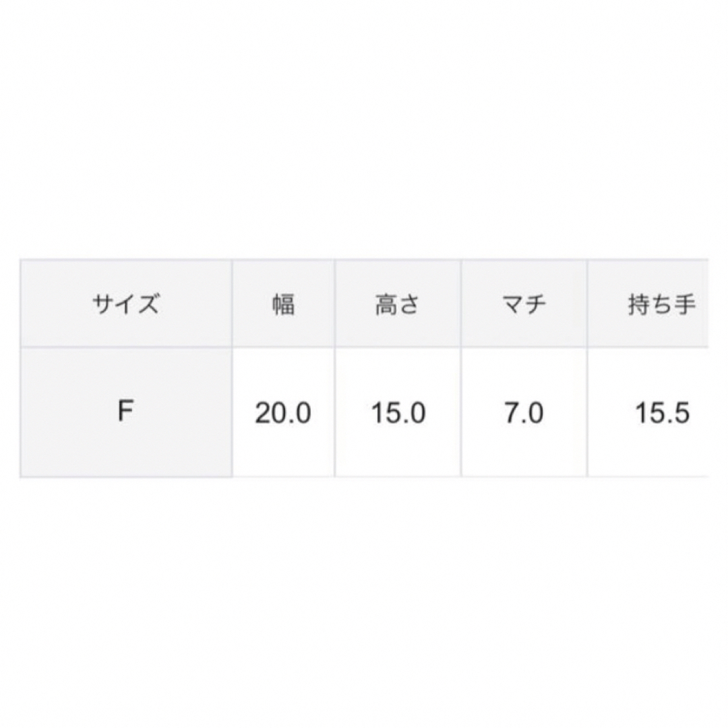Click the サイズ header text label
The height and width of the screenshot is (728, 728).
(x=126, y=305)
